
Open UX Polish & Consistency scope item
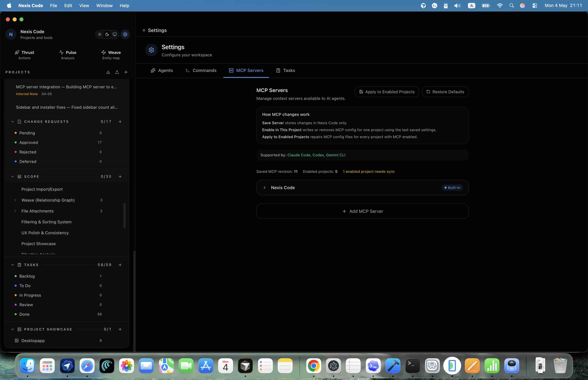45,233
